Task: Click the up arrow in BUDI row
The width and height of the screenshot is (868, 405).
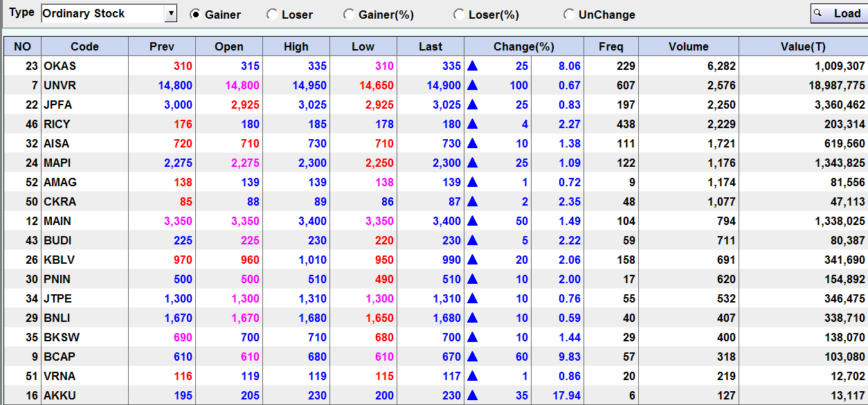Action: click(473, 240)
